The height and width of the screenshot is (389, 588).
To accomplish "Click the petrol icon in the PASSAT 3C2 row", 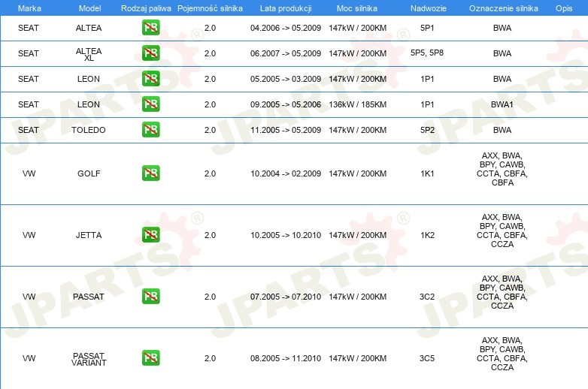I will point(150,296).
